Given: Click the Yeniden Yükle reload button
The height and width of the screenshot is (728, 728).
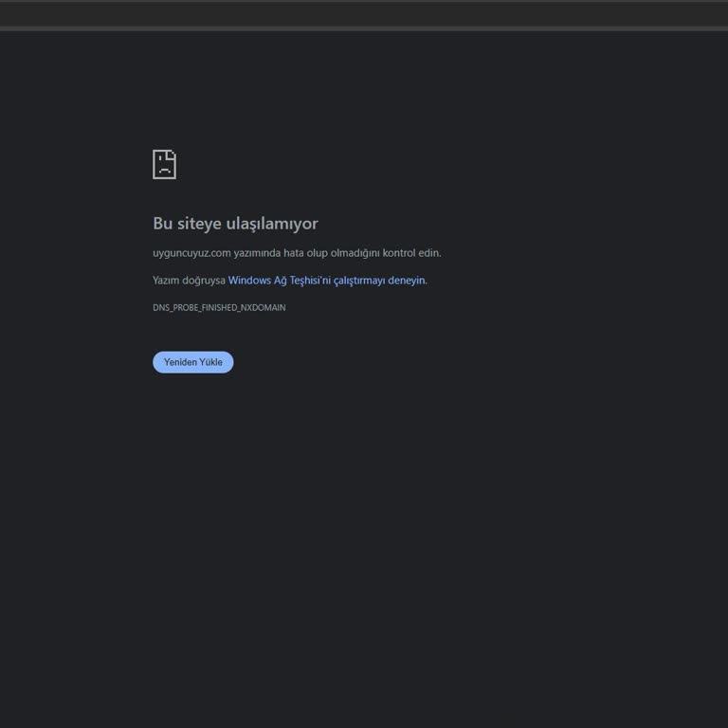Looking at the screenshot, I should click(192, 362).
